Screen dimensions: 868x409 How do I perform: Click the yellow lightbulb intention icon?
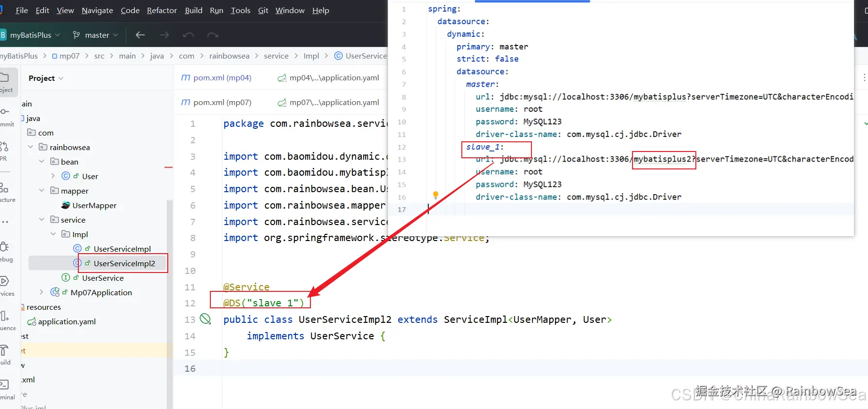point(436,195)
